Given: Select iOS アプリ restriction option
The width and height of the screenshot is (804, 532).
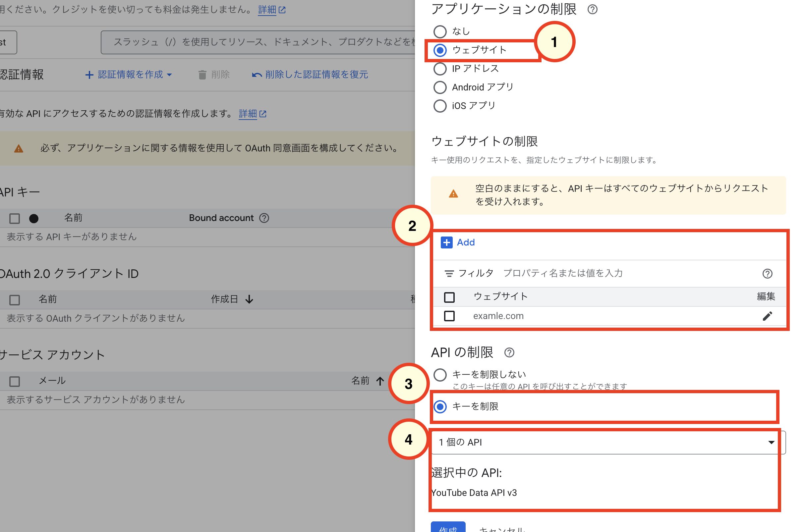Looking at the screenshot, I should (x=440, y=106).
